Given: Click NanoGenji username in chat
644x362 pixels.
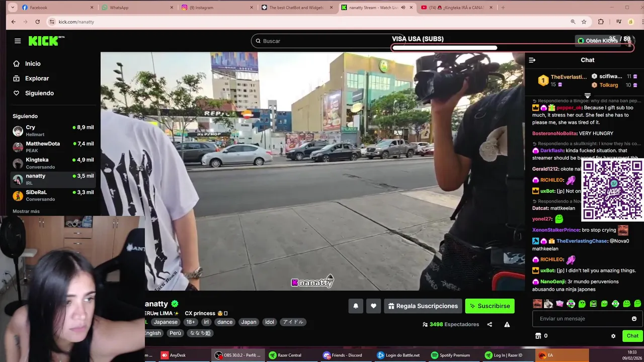Looking at the screenshot, I should [552, 282].
